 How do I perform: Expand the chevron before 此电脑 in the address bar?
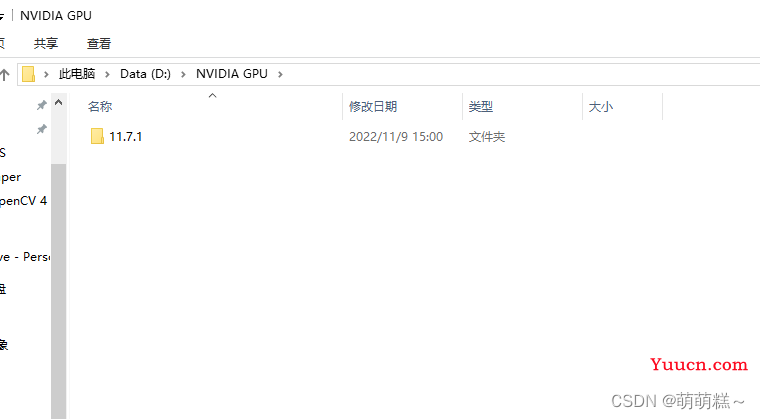(47, 74)
